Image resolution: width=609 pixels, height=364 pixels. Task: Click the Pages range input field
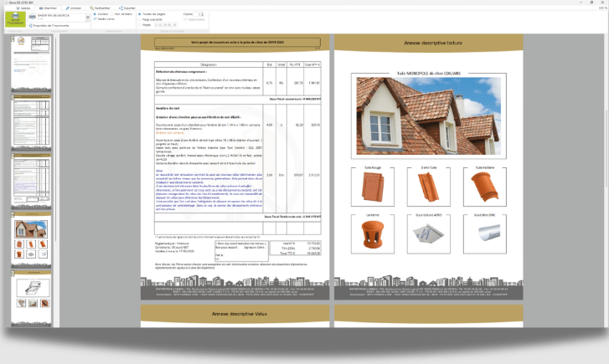pos(166,25)
